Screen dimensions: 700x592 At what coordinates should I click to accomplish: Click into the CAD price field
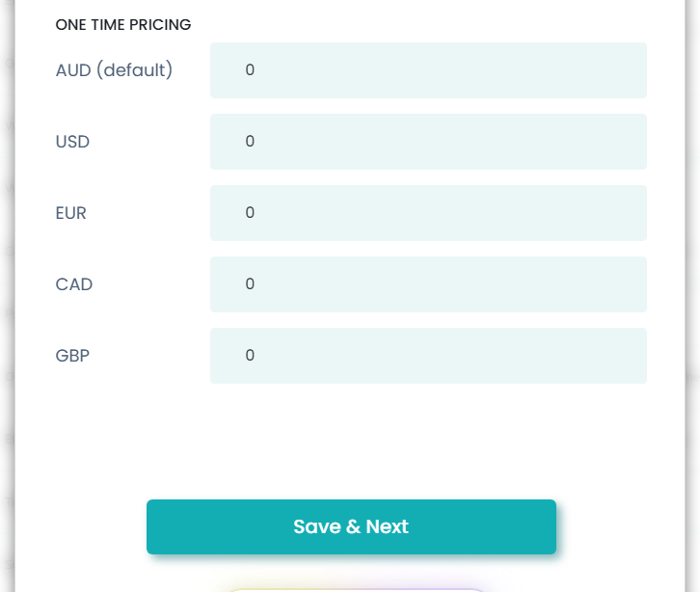tap(428, 284)
